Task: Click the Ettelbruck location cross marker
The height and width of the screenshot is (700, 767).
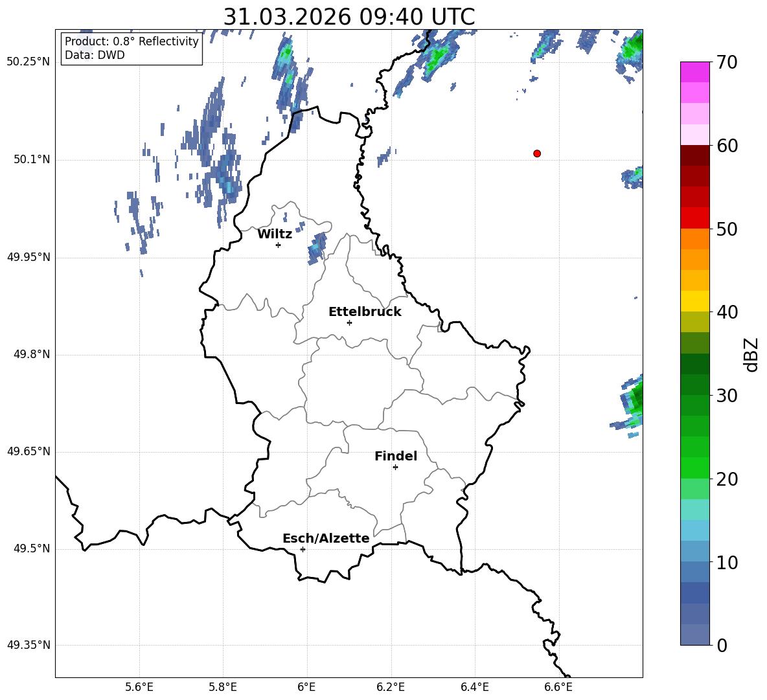Action: click(x=349, y=322)
